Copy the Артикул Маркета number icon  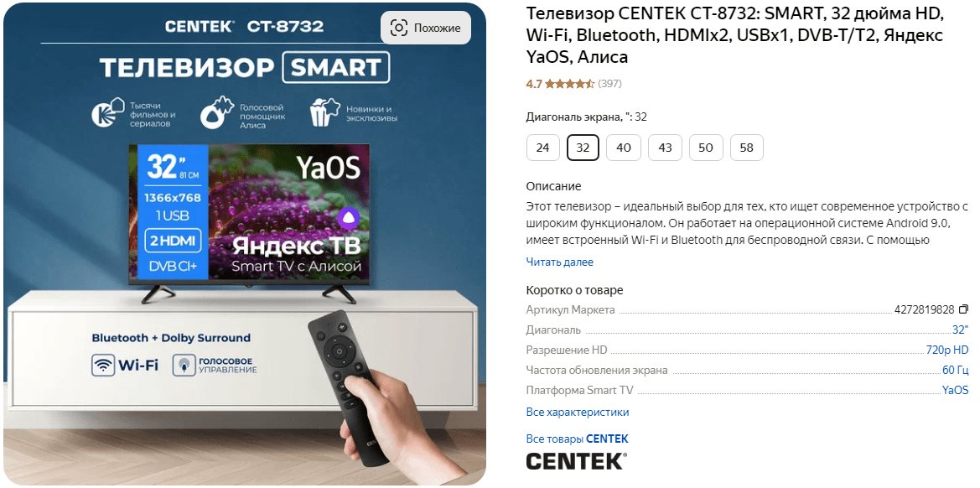[x=963, y=309]
